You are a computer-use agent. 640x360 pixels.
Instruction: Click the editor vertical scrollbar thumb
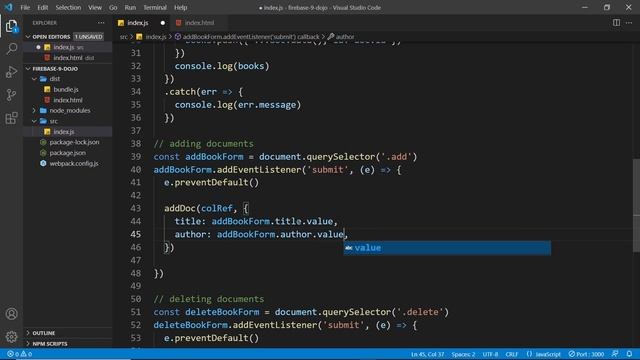point(636,206)
